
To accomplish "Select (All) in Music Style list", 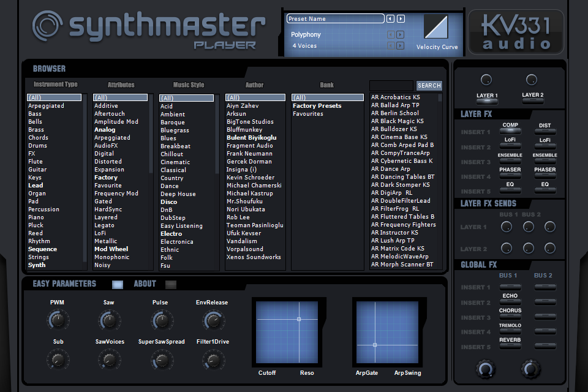I will click(x=186, y=98).
